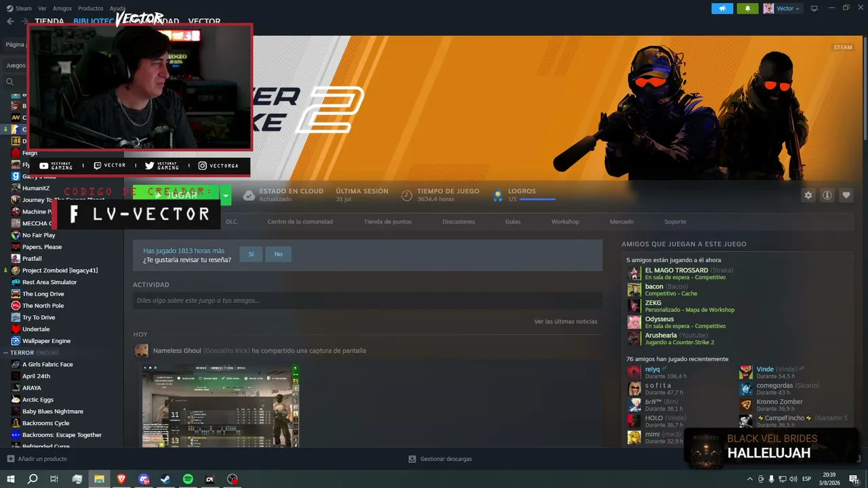Open Spotify from taskbar
This screenshot has height=488, width=868.
pos(188,479)
